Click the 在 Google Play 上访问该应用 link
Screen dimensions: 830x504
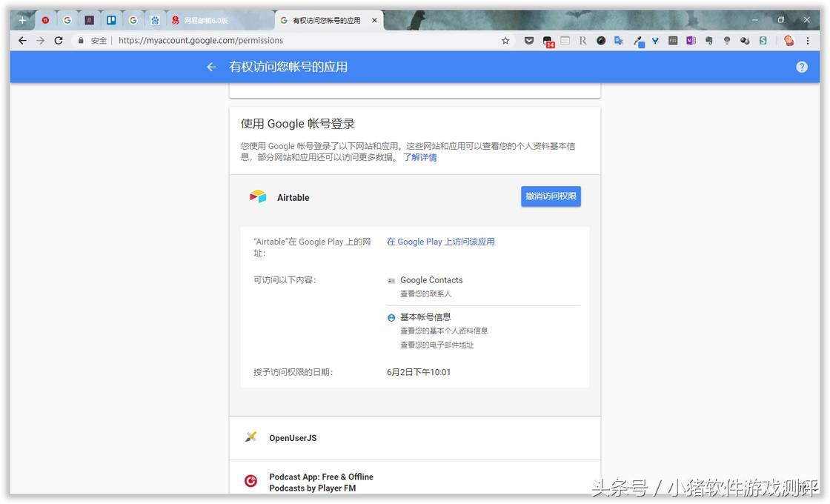click(x=440, y=242)
